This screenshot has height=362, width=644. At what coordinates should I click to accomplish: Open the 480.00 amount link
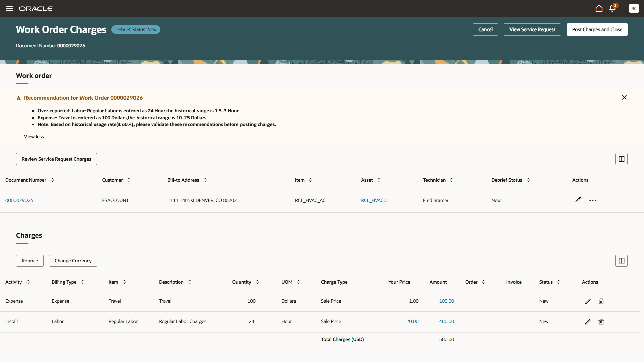(447, 321)
